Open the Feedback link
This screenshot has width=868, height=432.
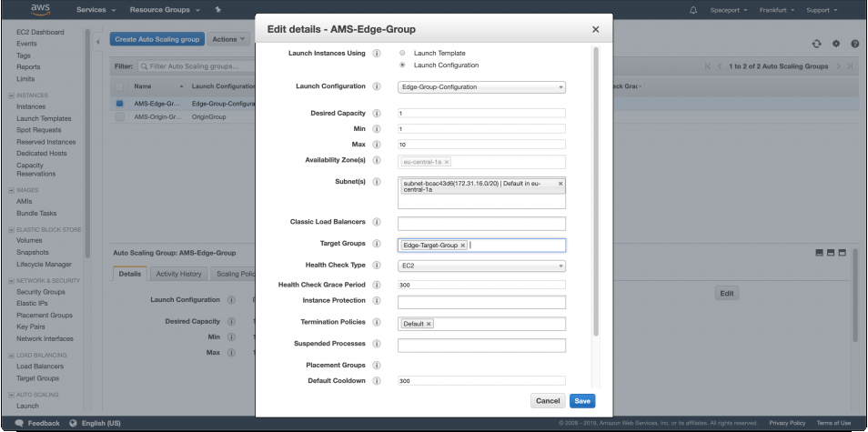tap(37, 423)
